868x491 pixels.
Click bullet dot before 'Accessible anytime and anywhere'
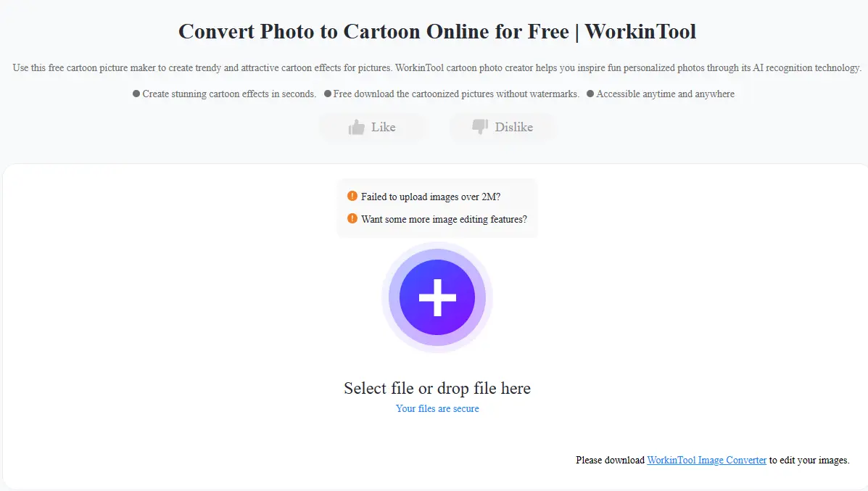coord(590,94)
